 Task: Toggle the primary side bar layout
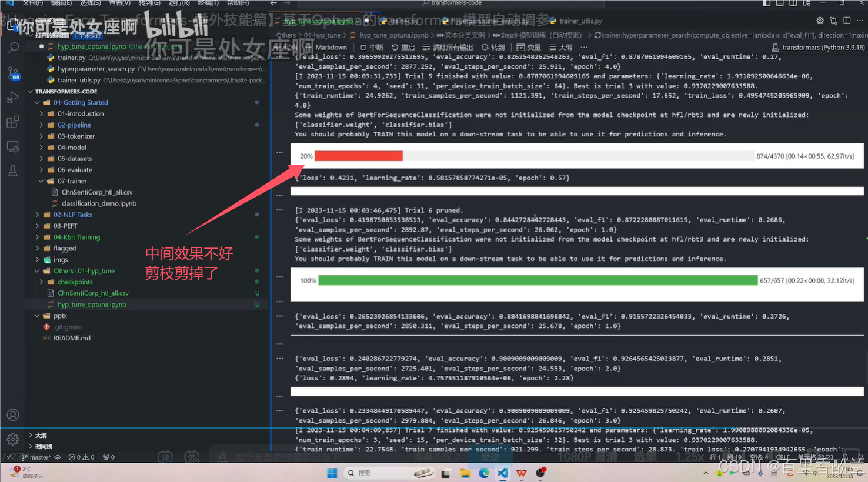pos(766,3)
